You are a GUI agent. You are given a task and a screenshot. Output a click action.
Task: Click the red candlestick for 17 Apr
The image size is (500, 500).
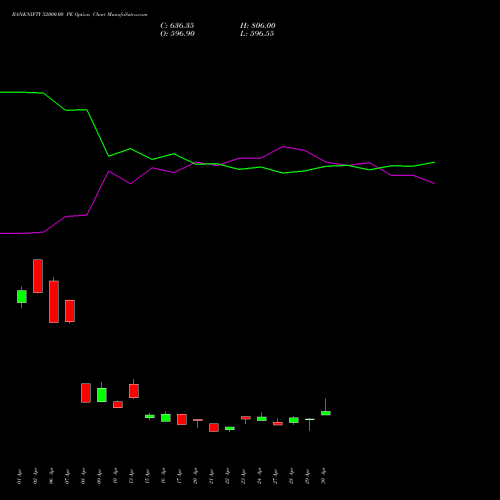coord(182,419)
